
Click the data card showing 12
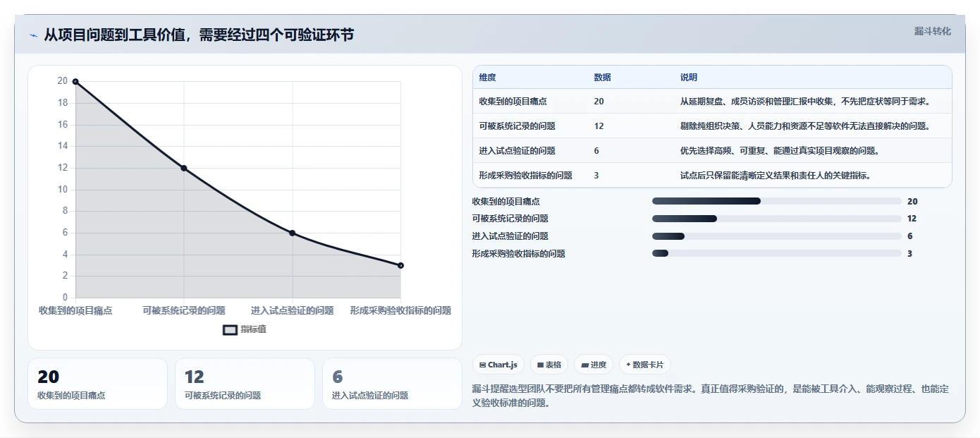[x=245, y=384]
